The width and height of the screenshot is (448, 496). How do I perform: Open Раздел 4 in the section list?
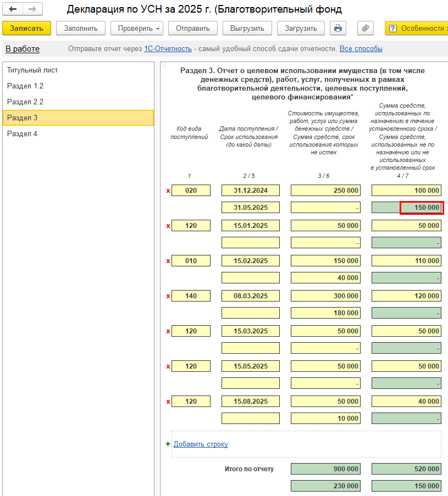click(22, 133)
